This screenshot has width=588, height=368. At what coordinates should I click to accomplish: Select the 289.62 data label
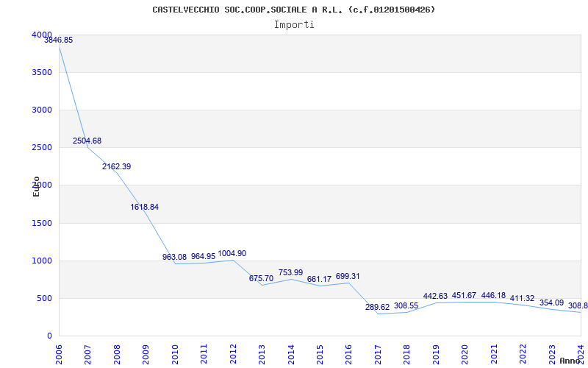tap(378, 307)
